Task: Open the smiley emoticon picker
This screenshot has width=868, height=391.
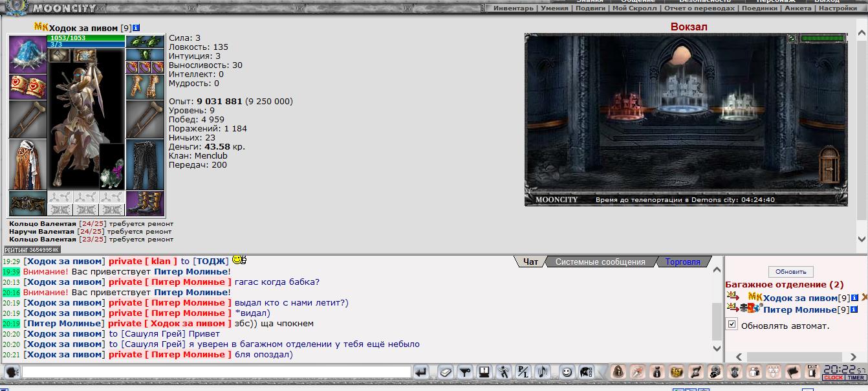Action: (567, 372)
